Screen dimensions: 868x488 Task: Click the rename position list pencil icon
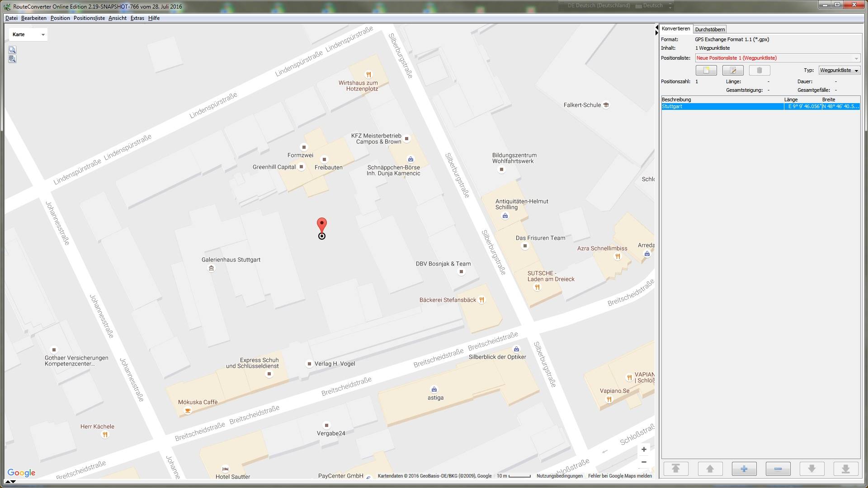point(732,71)
